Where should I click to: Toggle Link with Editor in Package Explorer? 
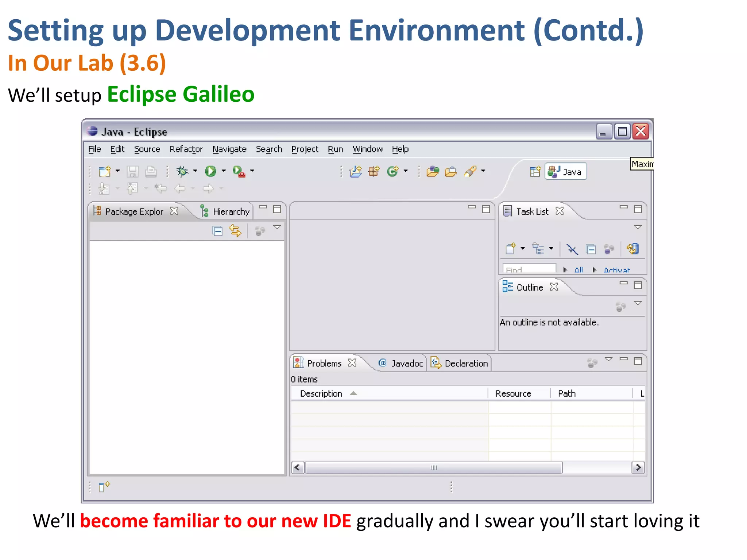[x=235, y=231]
